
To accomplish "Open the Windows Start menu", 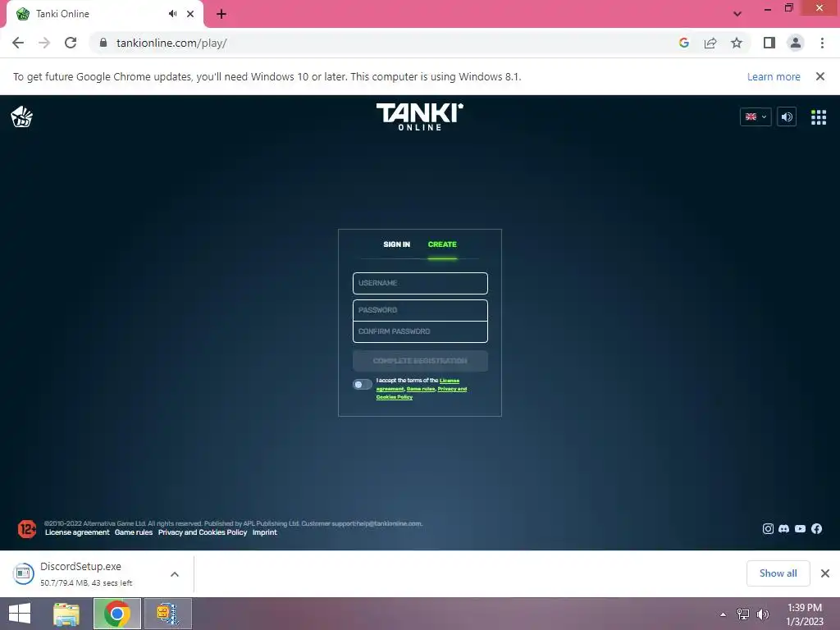I will tap(20, 614).
